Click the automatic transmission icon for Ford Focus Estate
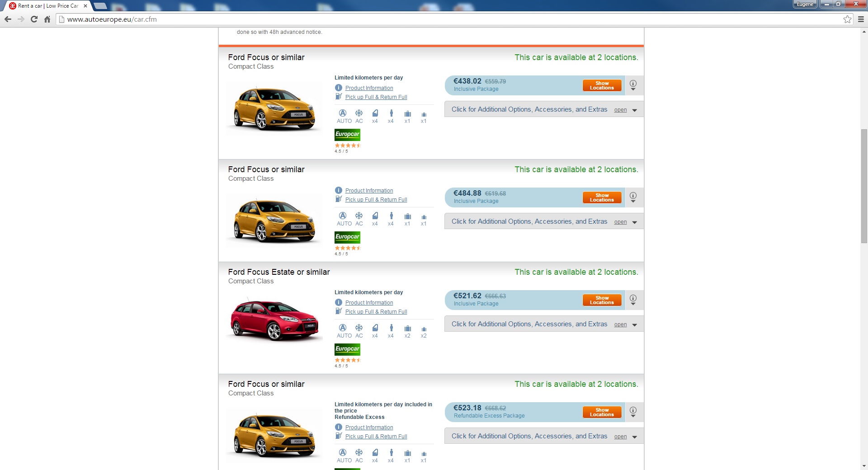The width and height of the screenshot is (868, 470). (343, 328)
